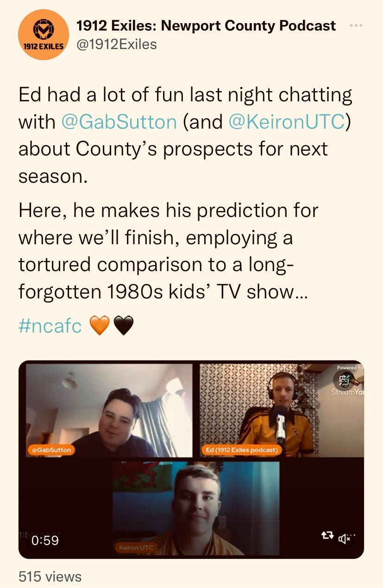Click the orange heart emoji
Viewport: 383px width, 588px height.
[99, 326]
